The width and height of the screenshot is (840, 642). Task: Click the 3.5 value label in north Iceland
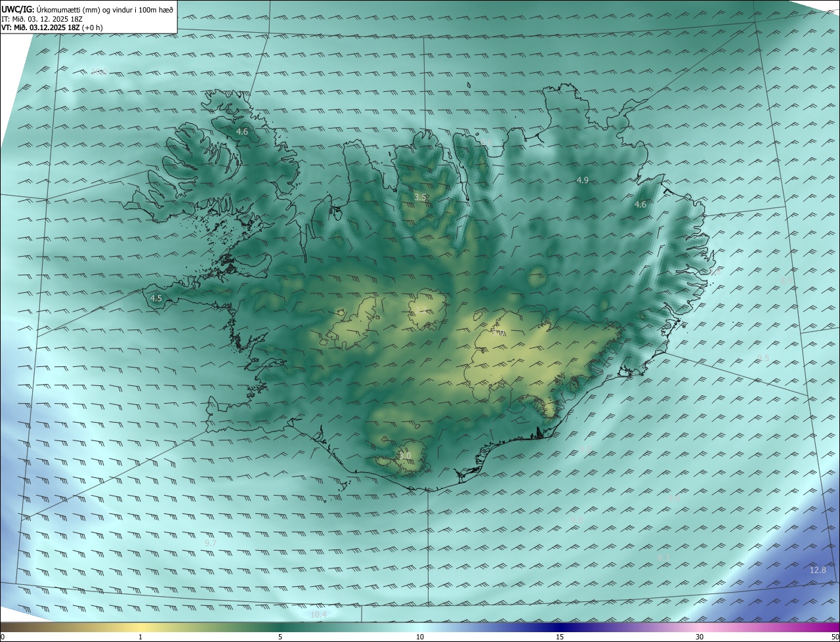pos(421,197)
